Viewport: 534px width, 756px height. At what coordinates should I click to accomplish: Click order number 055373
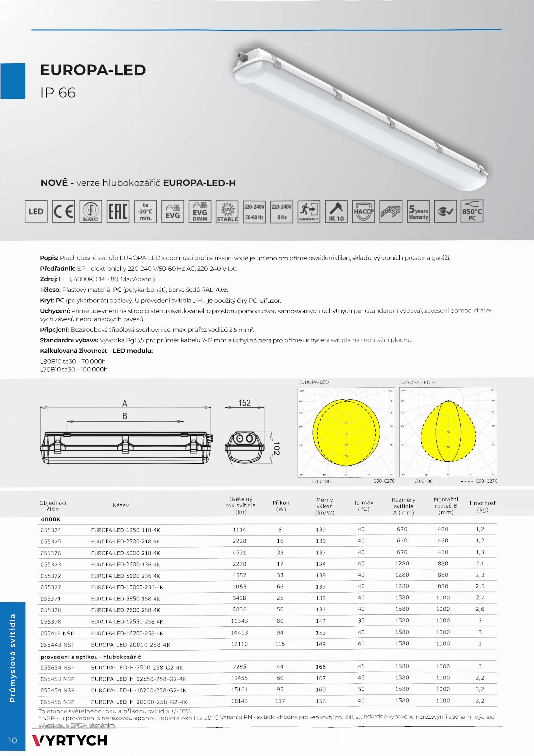point(51,564)
